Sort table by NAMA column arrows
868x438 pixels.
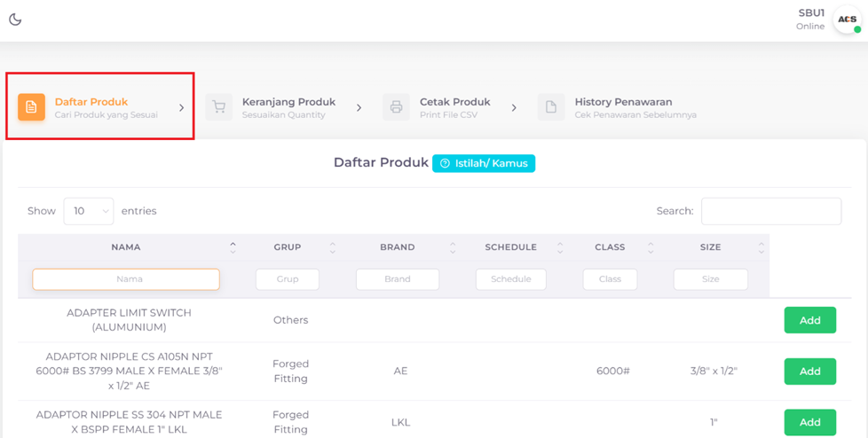[x=233, y=247]
